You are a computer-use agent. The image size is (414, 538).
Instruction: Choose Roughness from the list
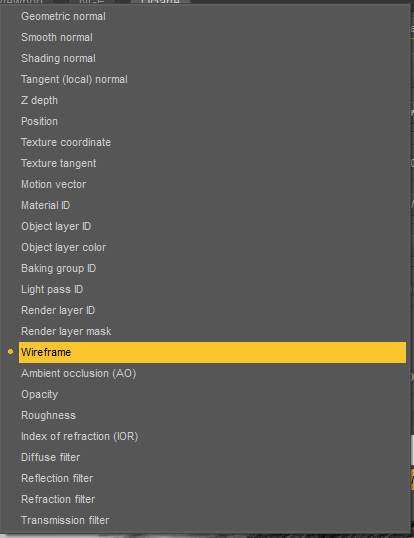(212, 415)
